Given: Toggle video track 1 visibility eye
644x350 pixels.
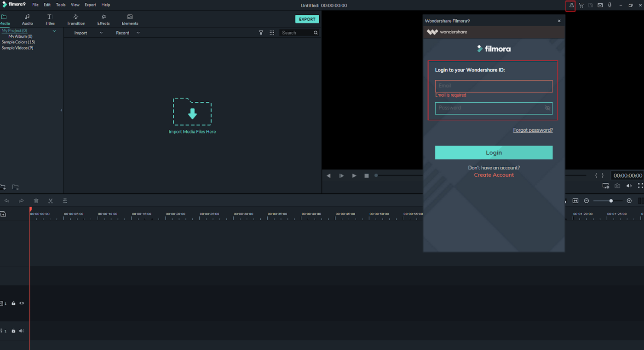Looking at the screenshot, I should click(22, 303).
